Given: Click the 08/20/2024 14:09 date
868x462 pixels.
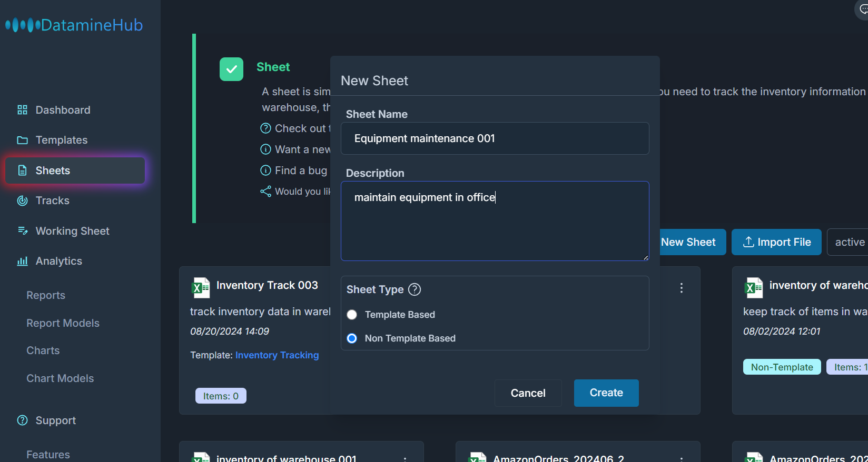Looking at the screenshot, I should [230, 332].
